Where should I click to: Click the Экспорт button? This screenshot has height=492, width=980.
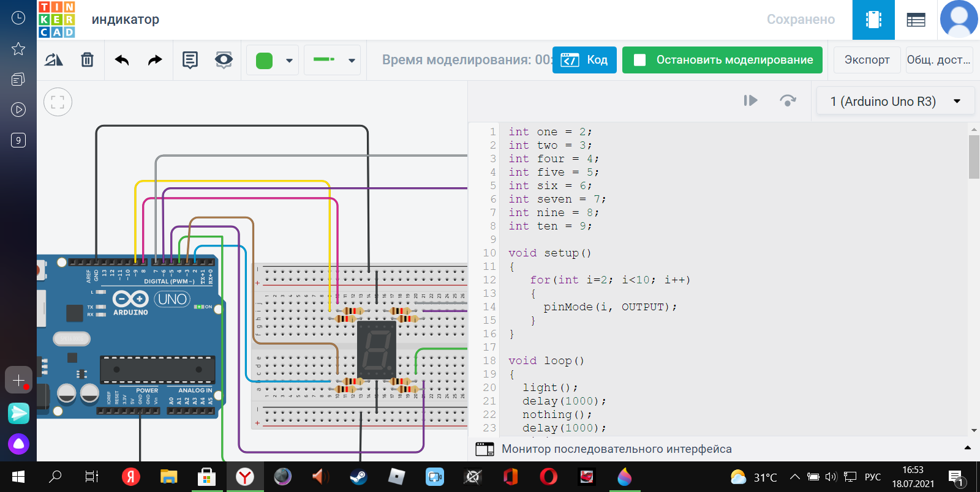click(x=867, y=60)
